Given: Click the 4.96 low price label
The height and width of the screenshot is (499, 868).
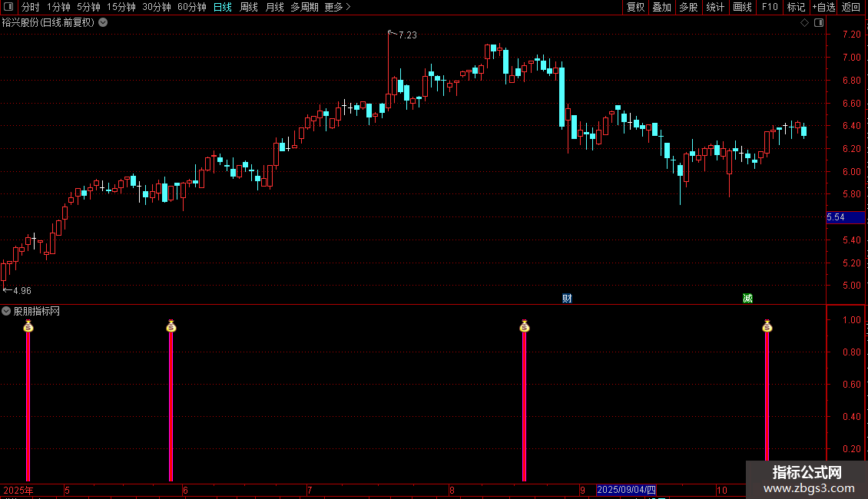Looking at the screenshot, I should pos(22,291).
